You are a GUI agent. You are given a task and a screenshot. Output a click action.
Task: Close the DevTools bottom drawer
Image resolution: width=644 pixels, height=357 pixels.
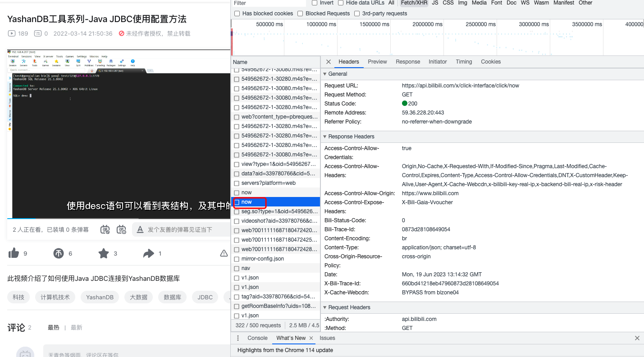pyautogui.click(x=637, y=338)
